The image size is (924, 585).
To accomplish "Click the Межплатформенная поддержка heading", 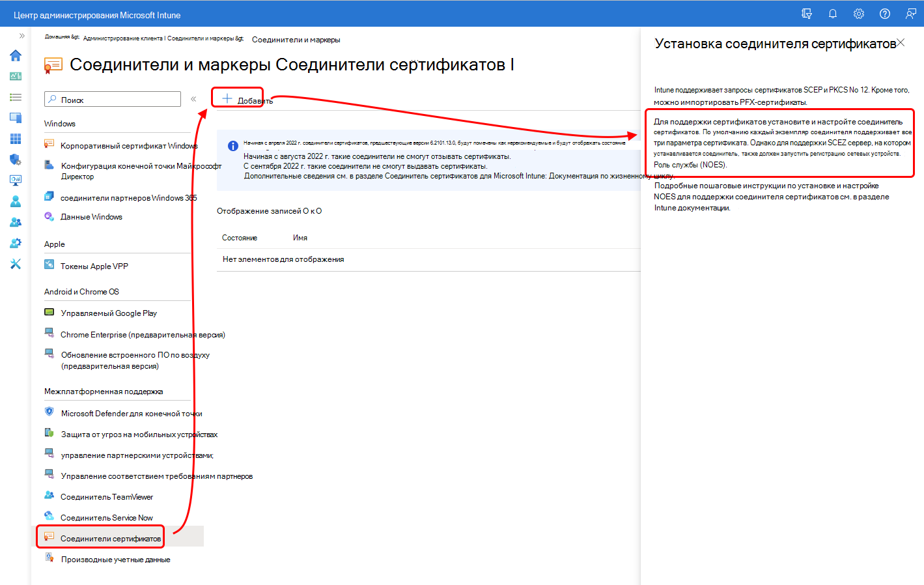I will point(104,392).
